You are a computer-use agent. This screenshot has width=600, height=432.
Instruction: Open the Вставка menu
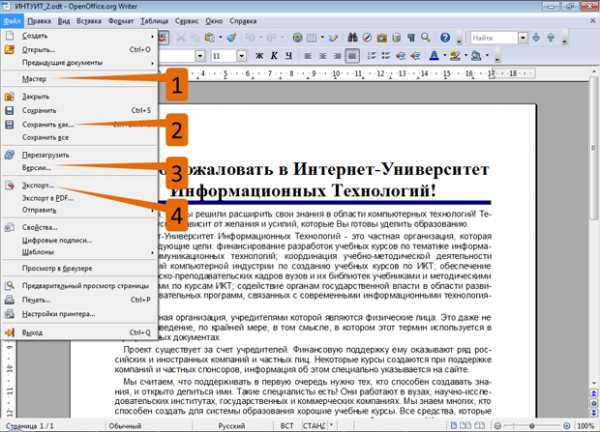pyautogui.click(x=89, y=21)
